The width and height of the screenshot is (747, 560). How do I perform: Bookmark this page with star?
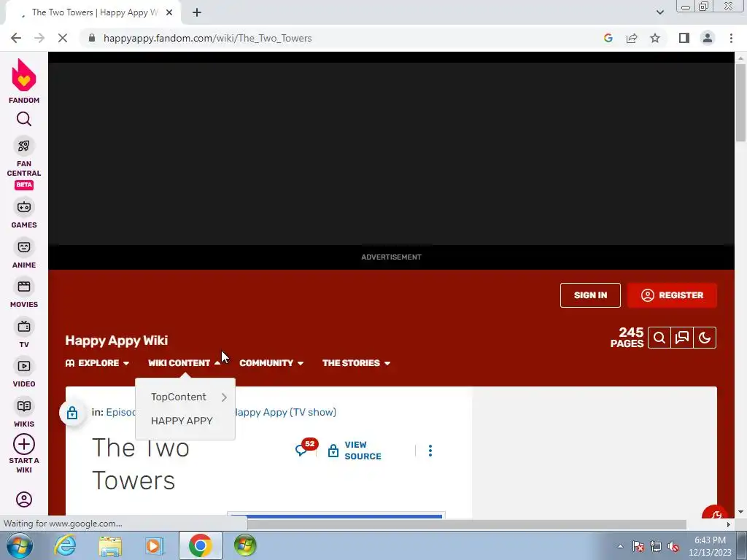coord(655,38)
